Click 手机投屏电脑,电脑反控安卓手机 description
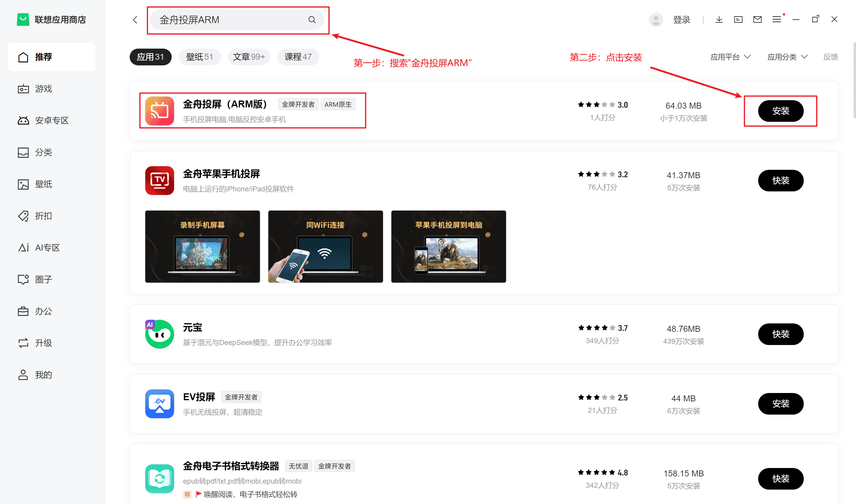Image resolution: width=856 pixels, height=504 pixels. point(234,119)
